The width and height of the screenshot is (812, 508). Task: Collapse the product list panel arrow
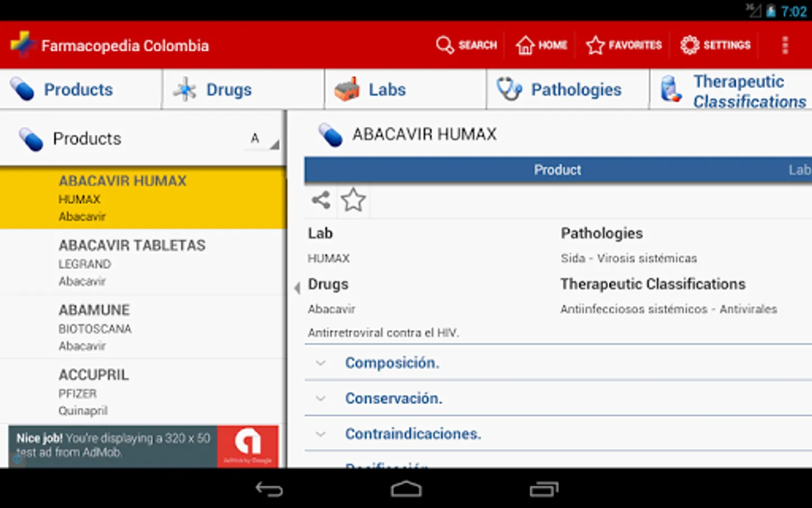297,288
